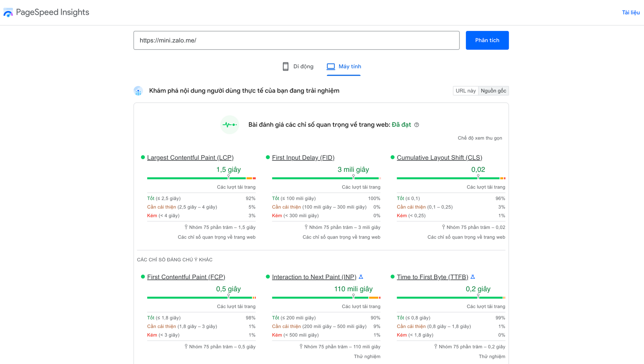The height and width of the screenshot is (364, 644).
Task: Click the laptop icon for Máy tính
Action: click(x=331, y=66)
